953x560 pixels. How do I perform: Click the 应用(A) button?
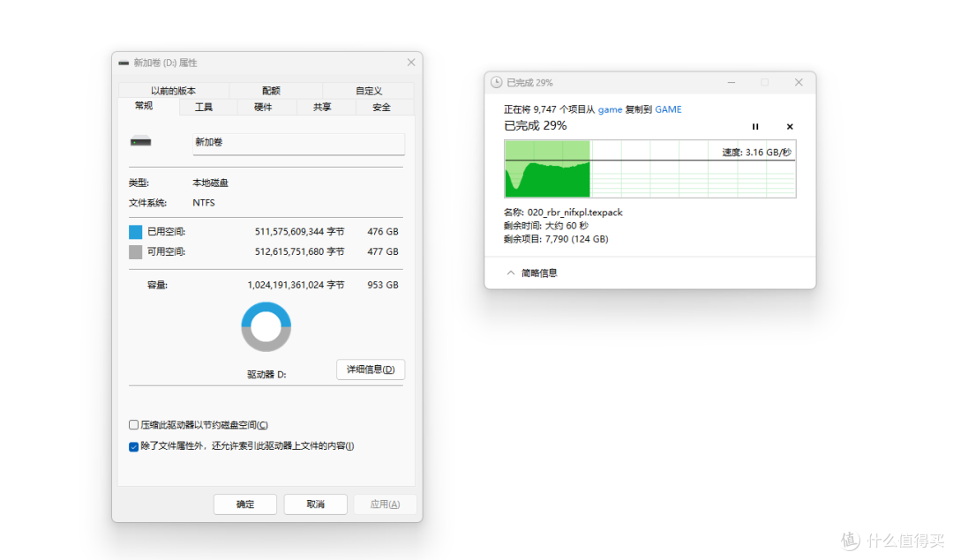pyautogui.click(x=385, y=504)
